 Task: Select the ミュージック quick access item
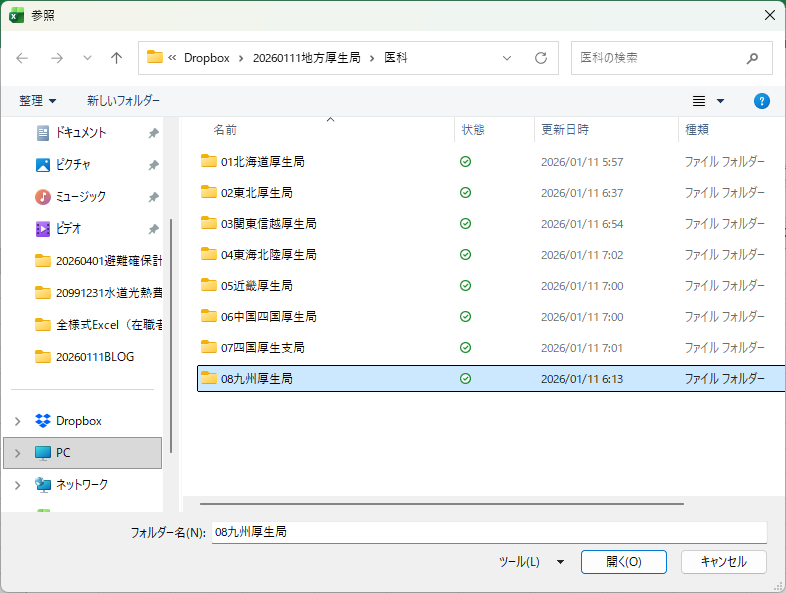pos(80,197)
